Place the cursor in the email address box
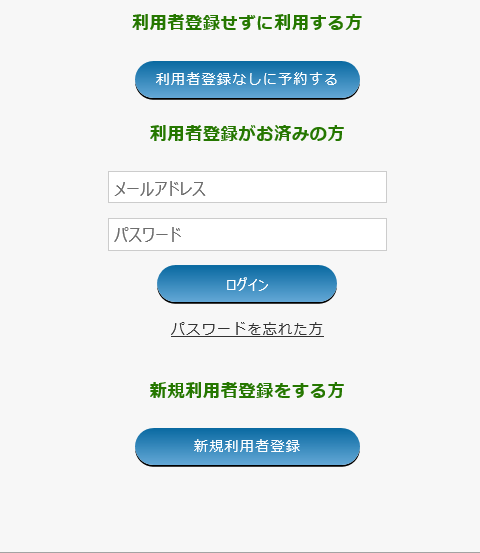Viewport: 480px width, 553px height. 247,187
